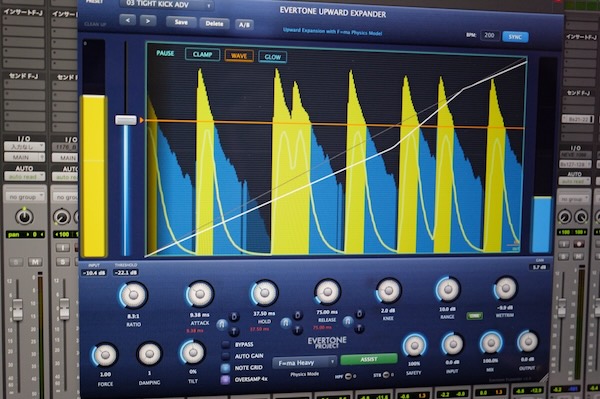The height and width of the screenshot is (399, 600).
Task: Click the RANGE knob
Action: pyautogui.click(x=447, y=290)
